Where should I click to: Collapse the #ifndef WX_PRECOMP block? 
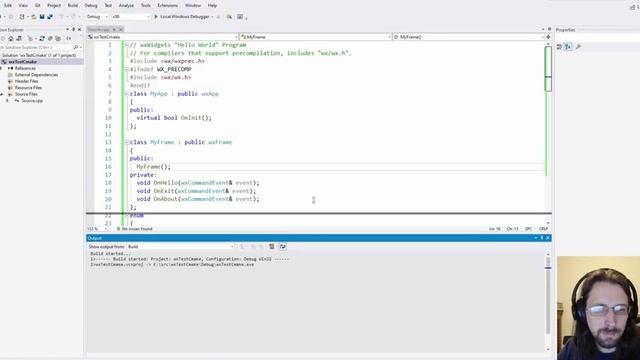(x=127, y=69)
